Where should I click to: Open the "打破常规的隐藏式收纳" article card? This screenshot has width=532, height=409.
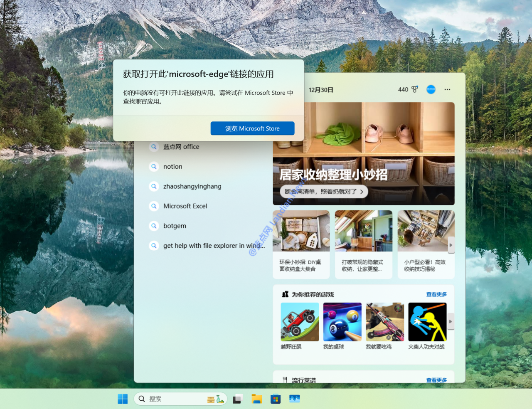[x=364, y=244]
